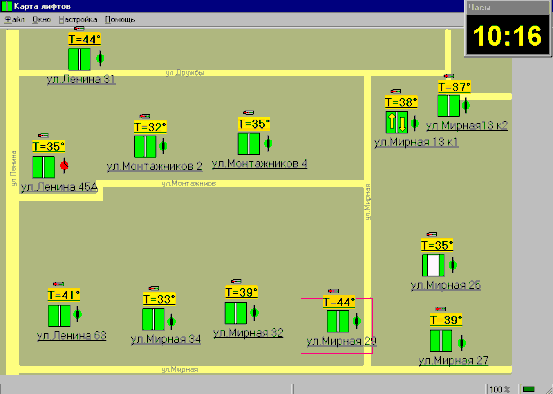Viewport: 553px width, 394px height.
Task: Click the T=32° temperature reading
Action: (x=150, y=127)
